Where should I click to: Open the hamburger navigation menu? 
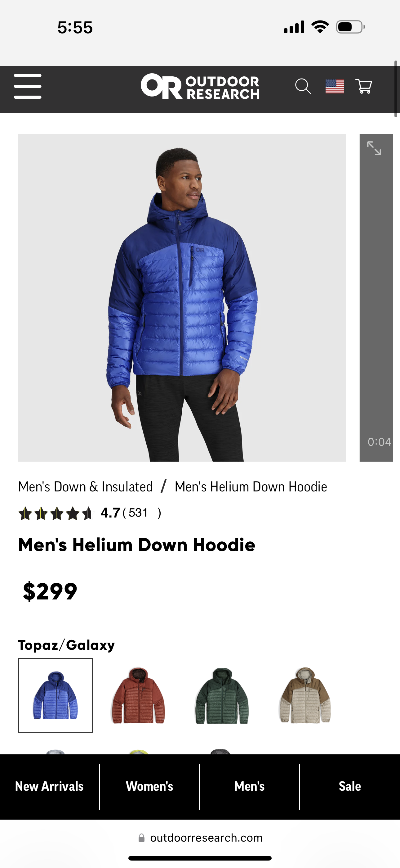tap(28, 86)
